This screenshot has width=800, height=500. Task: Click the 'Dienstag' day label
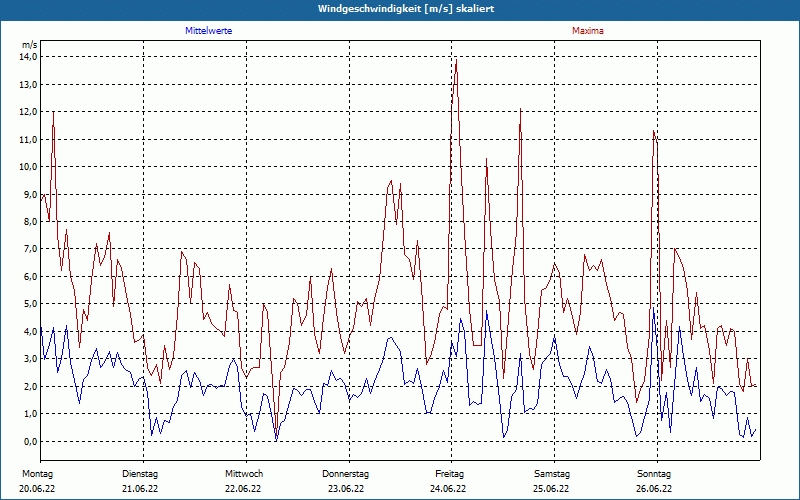click(x=140, y=474)
